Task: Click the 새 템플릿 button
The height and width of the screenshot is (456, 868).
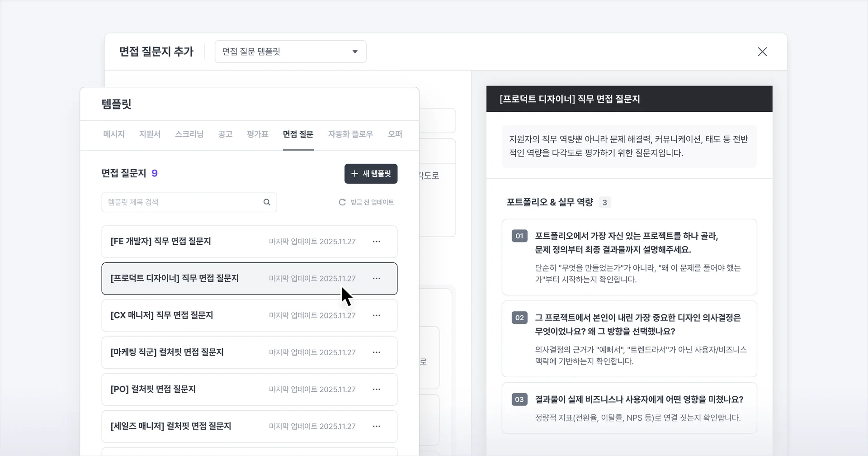Action: 371,174
